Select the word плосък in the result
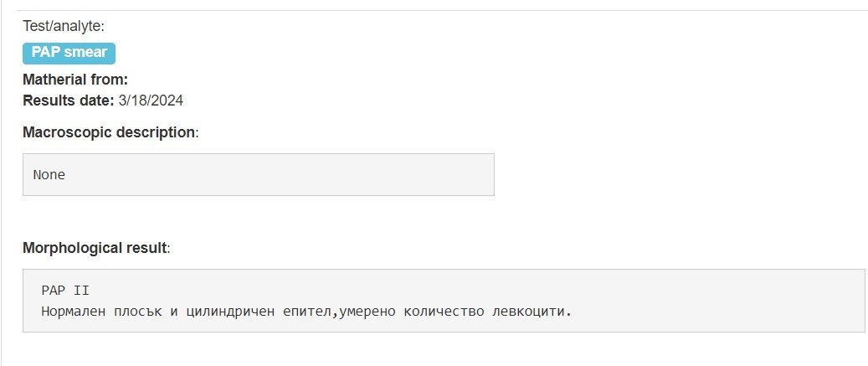Screen dimensions: 868x366 (138, 312)
